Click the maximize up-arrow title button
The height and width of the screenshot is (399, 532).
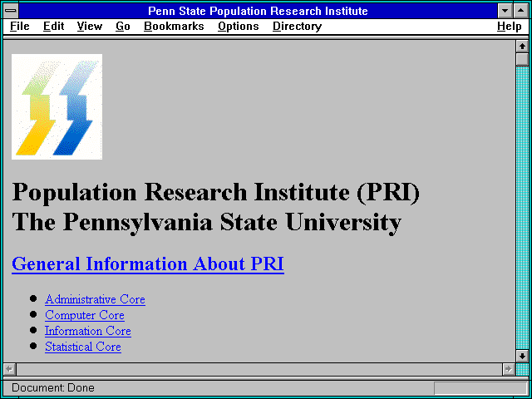click(521, 11)
